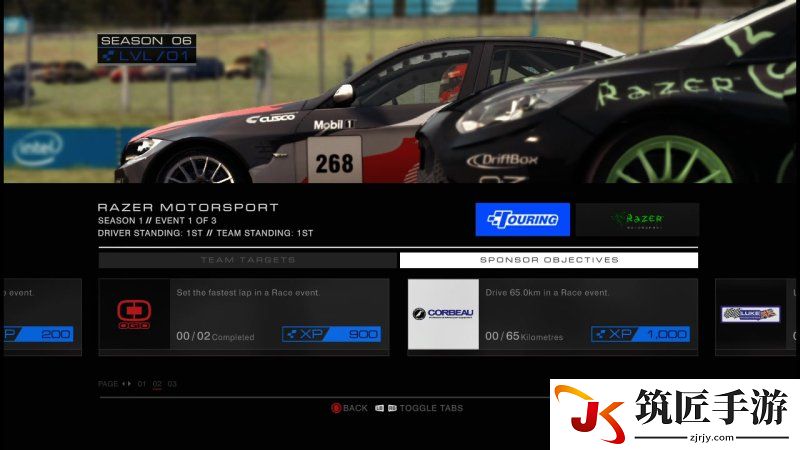Select the blue Touring discipline logo
The height and width of the screenshot is (450, 800).
click(522, 219)
